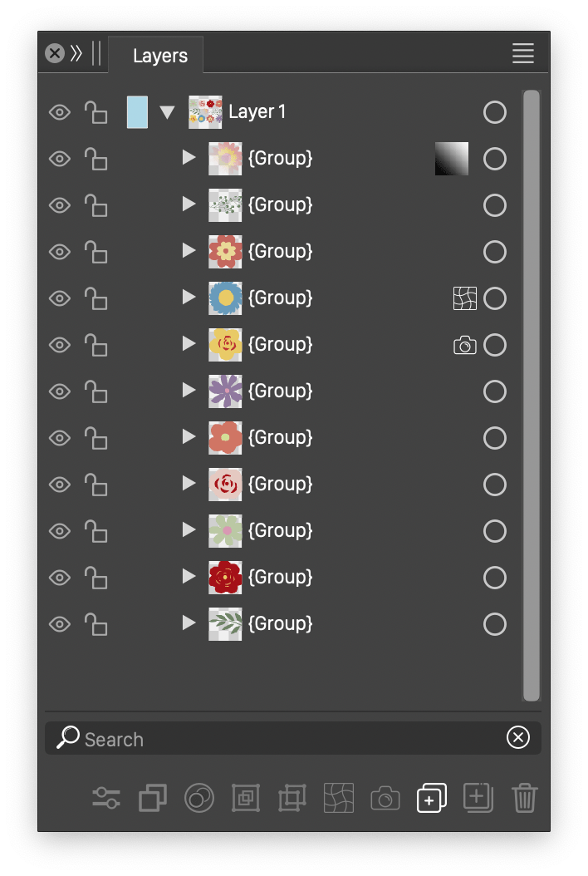Clear the search field with the X button
Image resolution: width=588 pixels, height=876 pixels.
pos(518,737)
